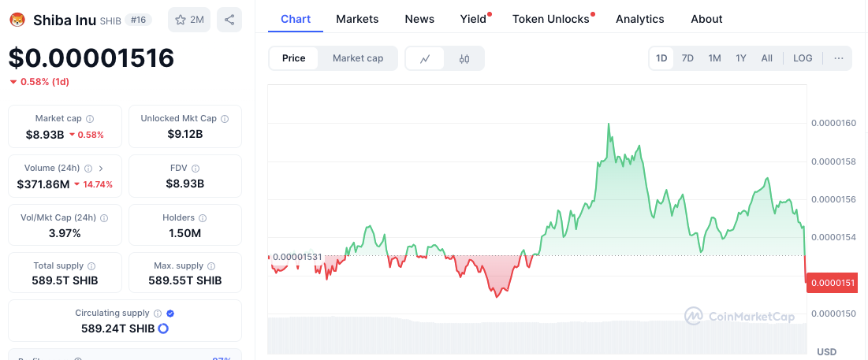Click the Market cap info icon
Image resolution: width=868 pixels, height=360 pixels.
pyautogui.click(x=90, y=119)
